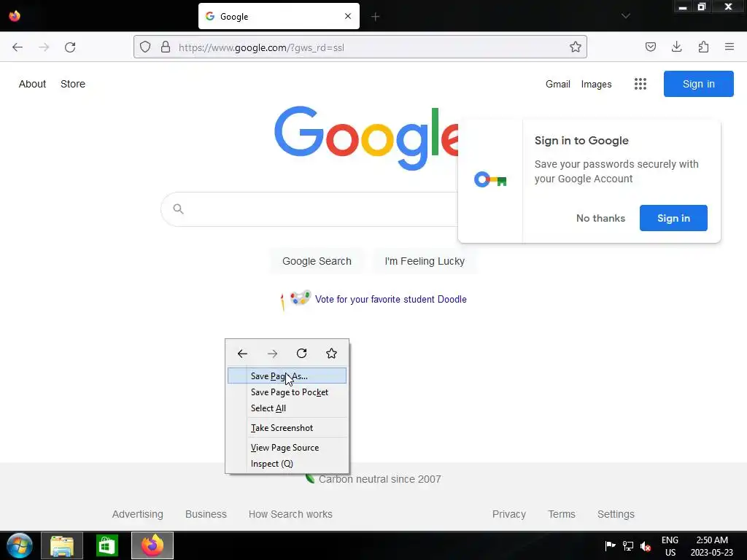Click the muted volume tray icon
This screenshot has width=747, height=560.
[646, 546]
